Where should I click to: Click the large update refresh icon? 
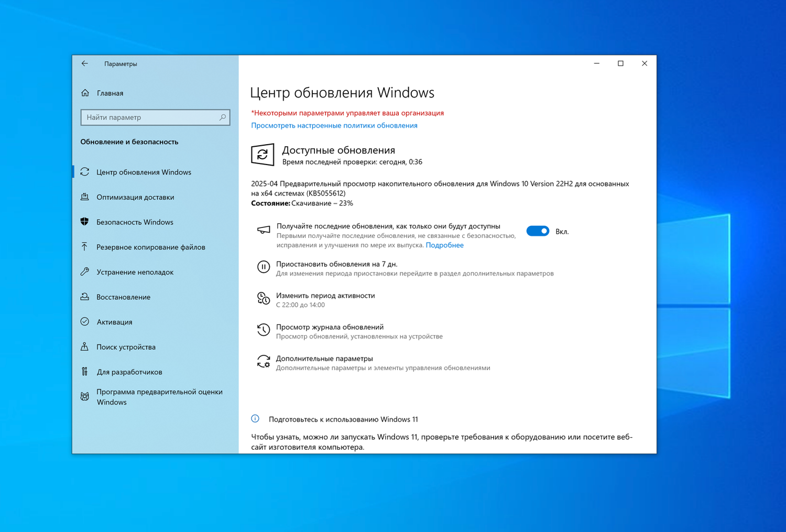point(263,155)
